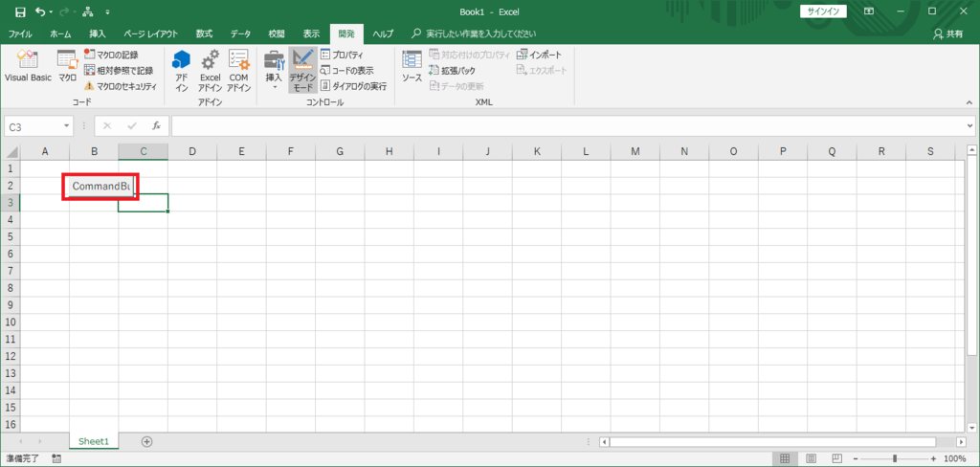Click インポート in XML group
Image resolution: width=980 pixels, height=467 pixels.
(539, 55)
